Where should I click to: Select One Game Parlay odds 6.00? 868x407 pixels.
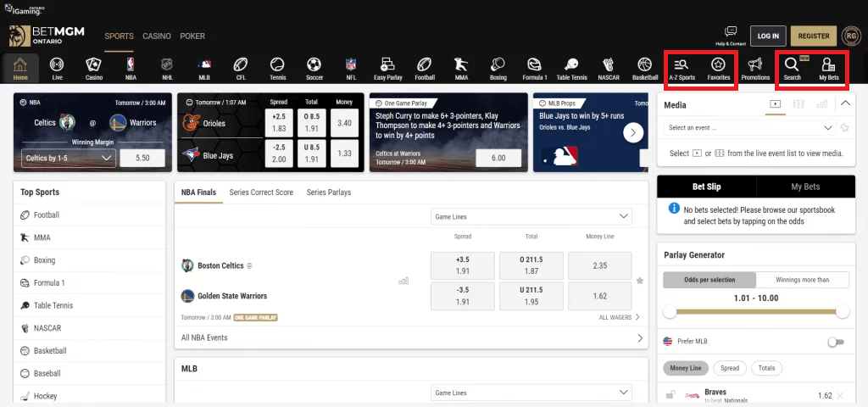coord(498,158)
